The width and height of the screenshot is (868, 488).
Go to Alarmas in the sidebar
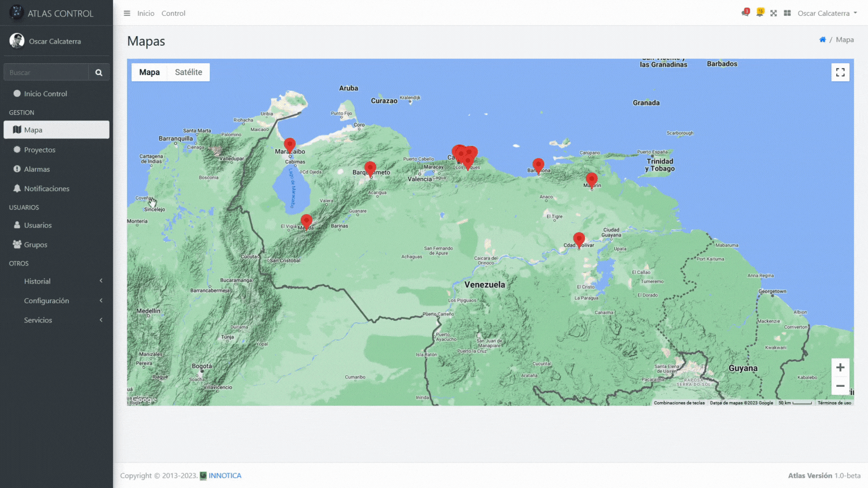[37, 169]
